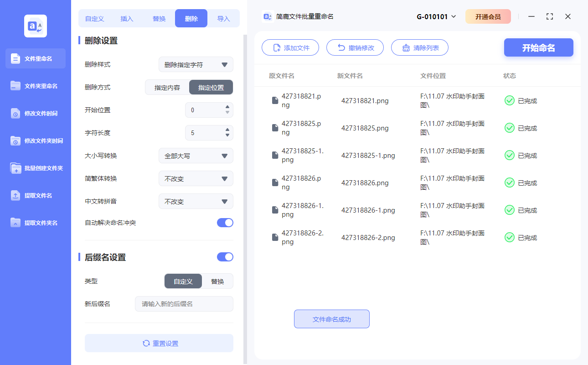Increase 字符长度 using the up stepper arrow
The height and width of the screenshot is (365, 588).
click(227, 130)
